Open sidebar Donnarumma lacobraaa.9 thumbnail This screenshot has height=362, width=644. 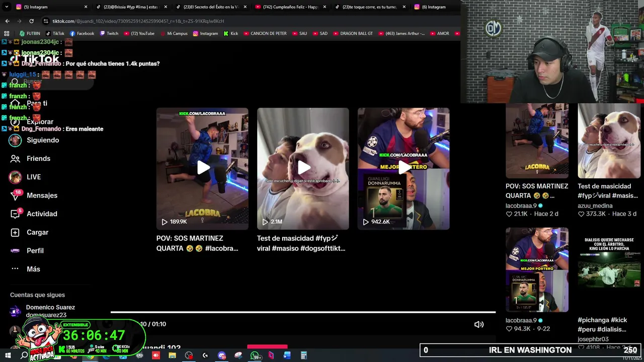point(537,270)
